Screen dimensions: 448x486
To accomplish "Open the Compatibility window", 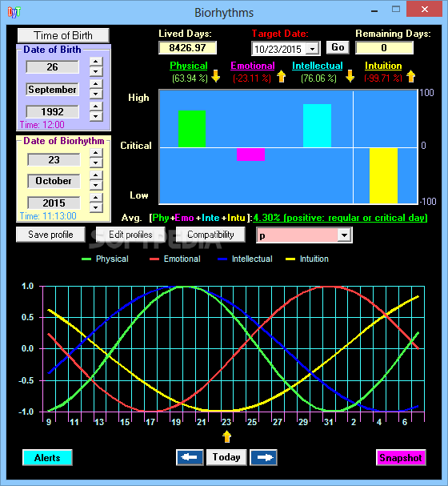I will (x=210, y=235).
